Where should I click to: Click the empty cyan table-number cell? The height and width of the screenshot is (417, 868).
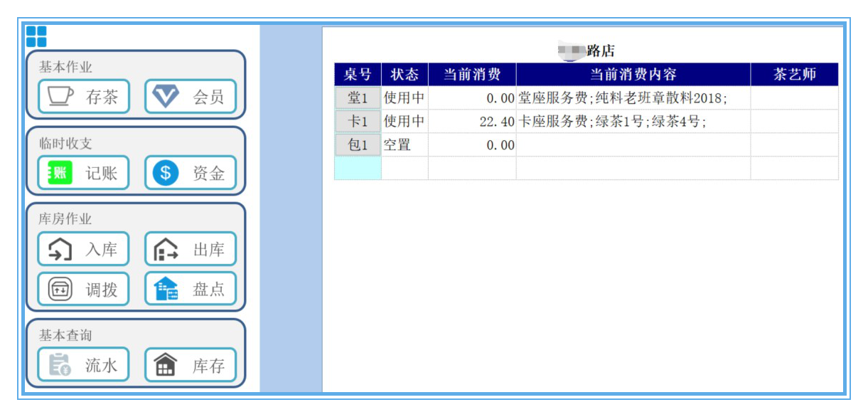(358, 169)
